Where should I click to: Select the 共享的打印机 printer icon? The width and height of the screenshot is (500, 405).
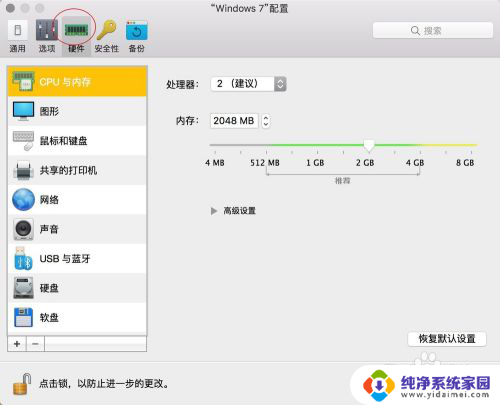(x=23, y=170)
